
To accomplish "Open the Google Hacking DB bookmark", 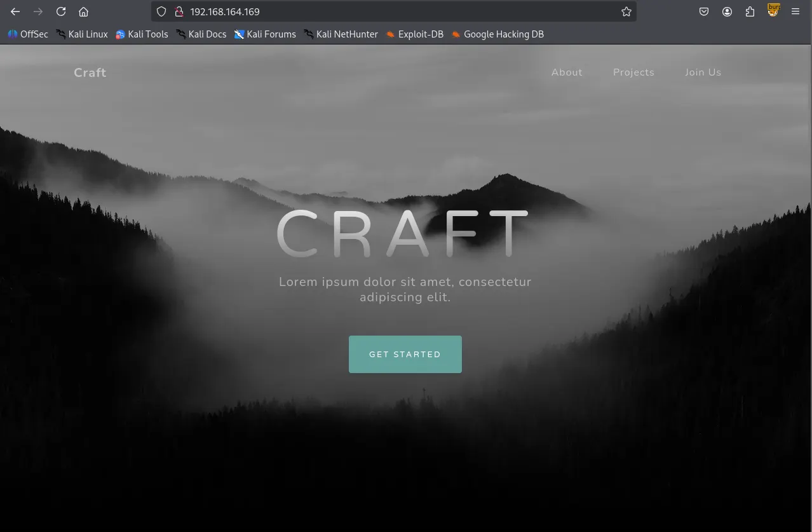I will 497,34.
